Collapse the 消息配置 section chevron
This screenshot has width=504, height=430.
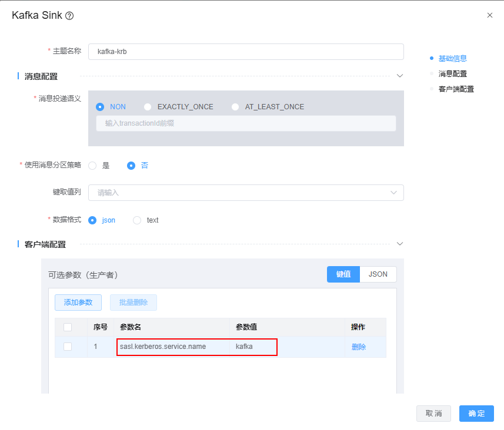400,76
